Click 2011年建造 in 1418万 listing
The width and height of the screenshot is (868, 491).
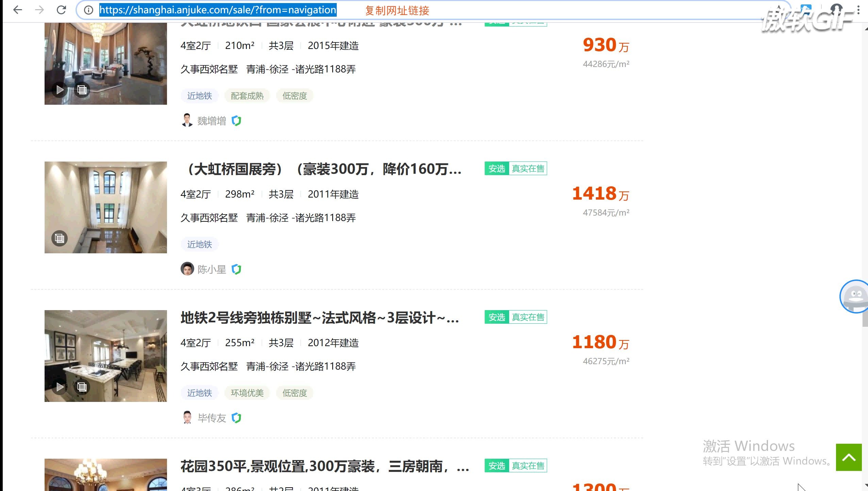pos(333,194)
